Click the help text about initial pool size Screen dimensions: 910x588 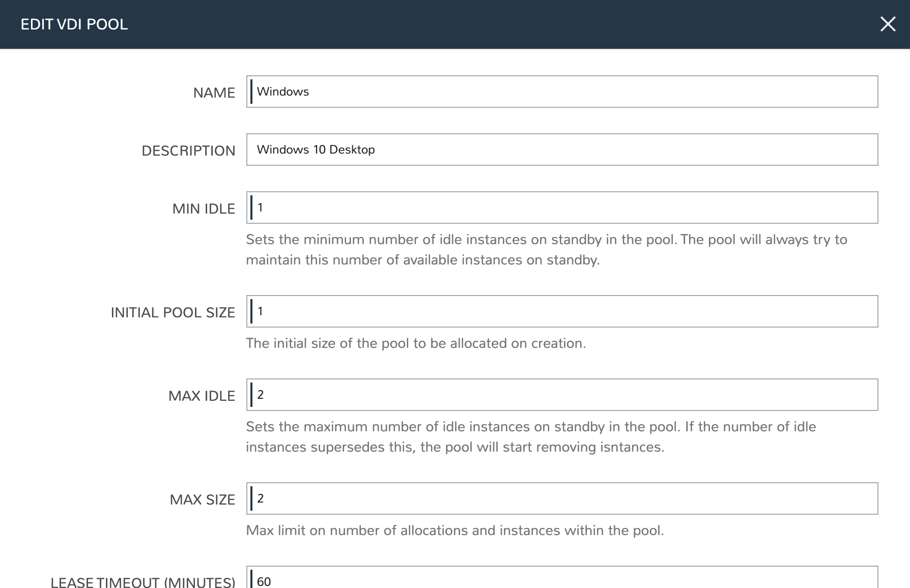click(x=416, y=343)
